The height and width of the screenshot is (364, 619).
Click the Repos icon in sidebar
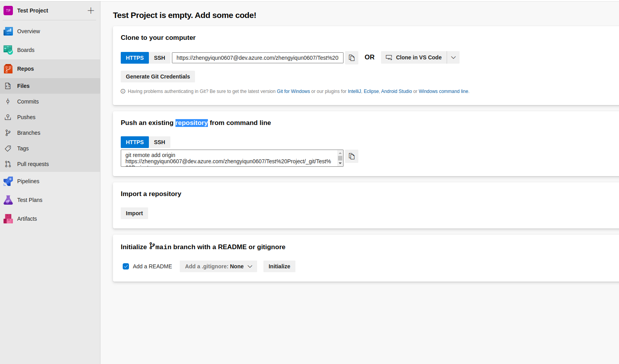[8, 69]
